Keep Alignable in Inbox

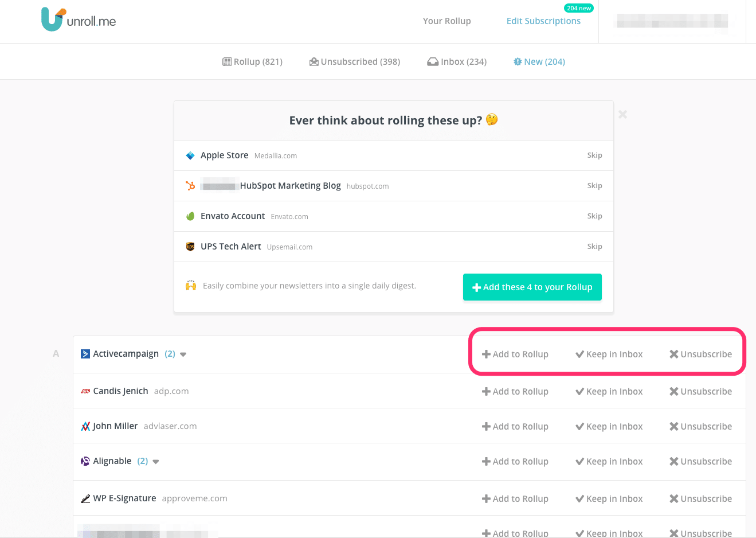point(609,462)
